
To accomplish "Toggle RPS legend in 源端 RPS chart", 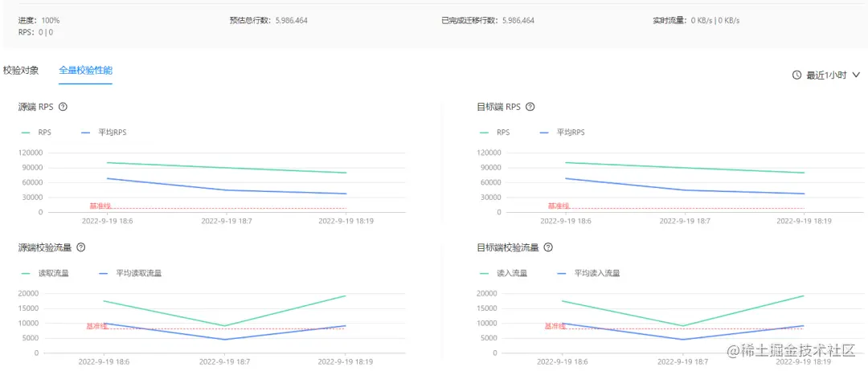I will coord(36,132).
